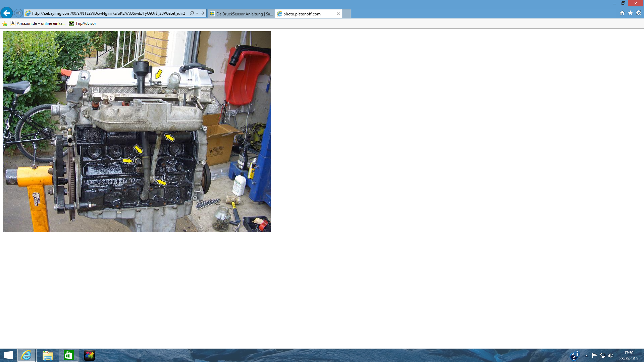Click the volume speaker tray icon

[x=611, y=356]
